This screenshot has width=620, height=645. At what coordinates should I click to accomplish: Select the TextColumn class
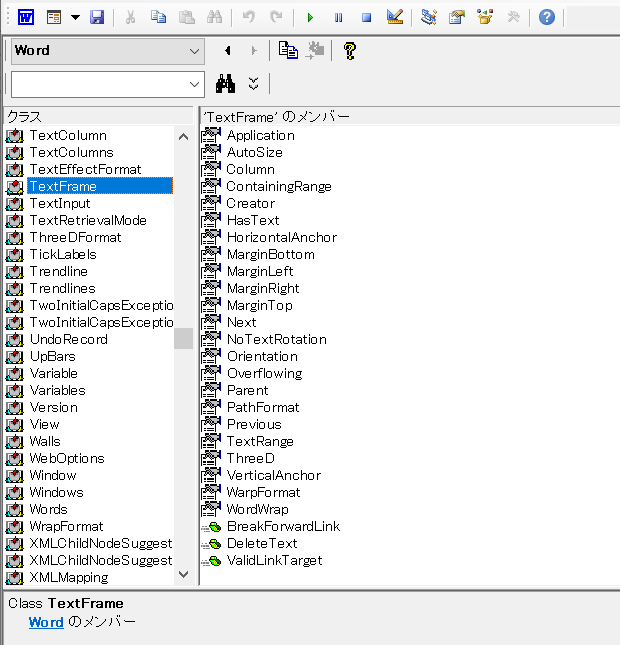tap(68, 135)
